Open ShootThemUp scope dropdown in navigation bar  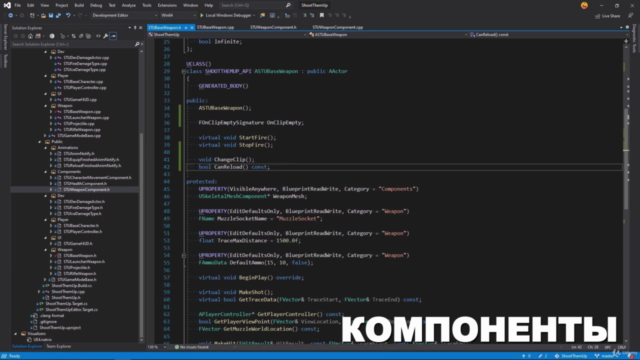[227, 35]
